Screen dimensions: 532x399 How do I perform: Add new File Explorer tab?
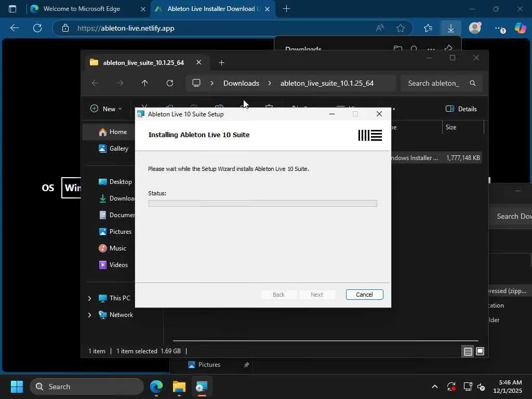coord(221,63)
